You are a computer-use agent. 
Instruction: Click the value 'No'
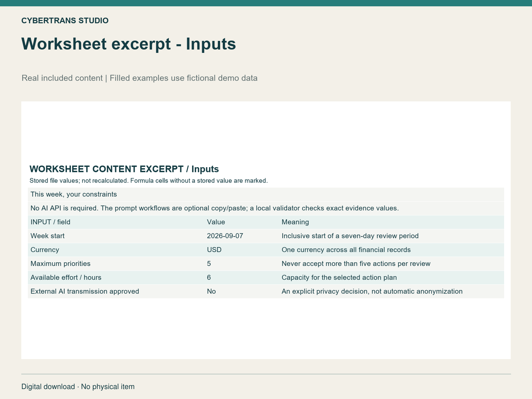pos(211,291)
